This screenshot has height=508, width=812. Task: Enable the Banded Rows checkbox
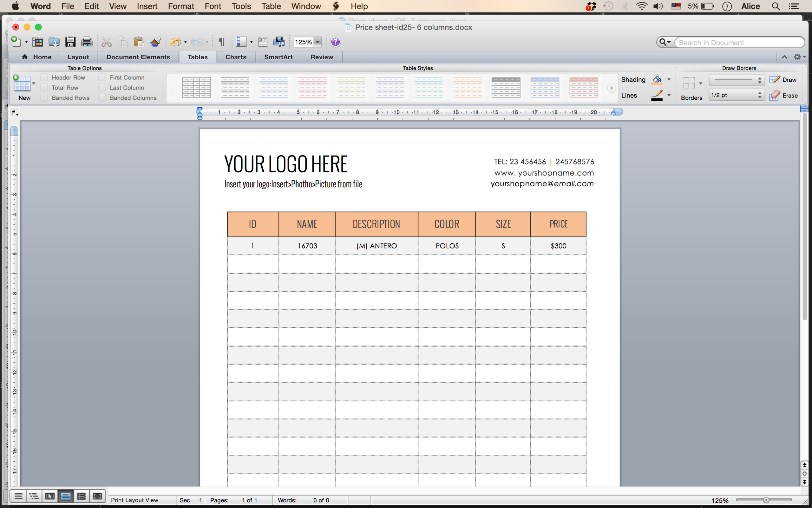tap(44, 98)
